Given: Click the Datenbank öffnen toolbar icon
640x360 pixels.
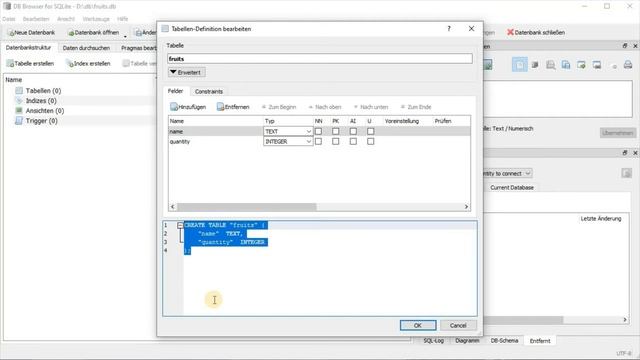Looking at the screenshot, I should tap(71, 33).
